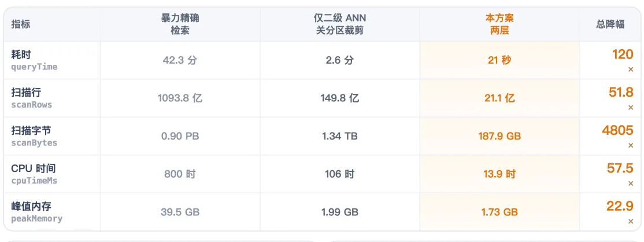Click the 120× reduction value
Image resolution: width=644 pixels, height=242 pixels.
coord(623,60)
